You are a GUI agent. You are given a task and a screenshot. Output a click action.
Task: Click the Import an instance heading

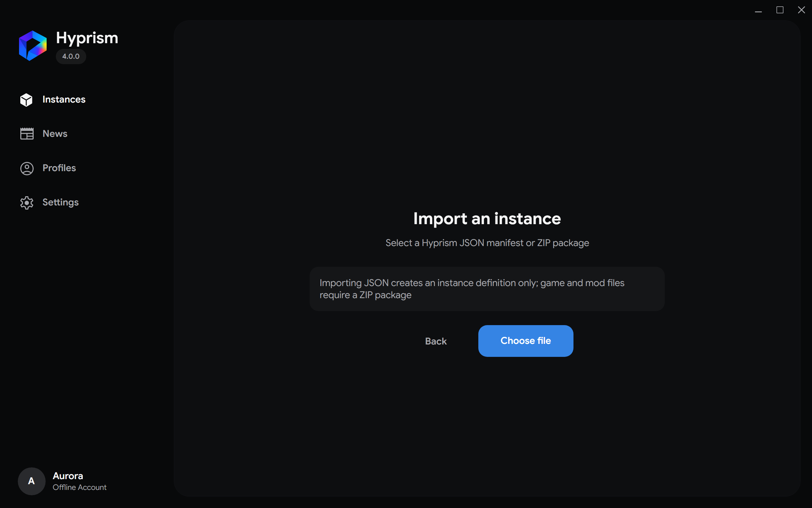click(487, 219)
